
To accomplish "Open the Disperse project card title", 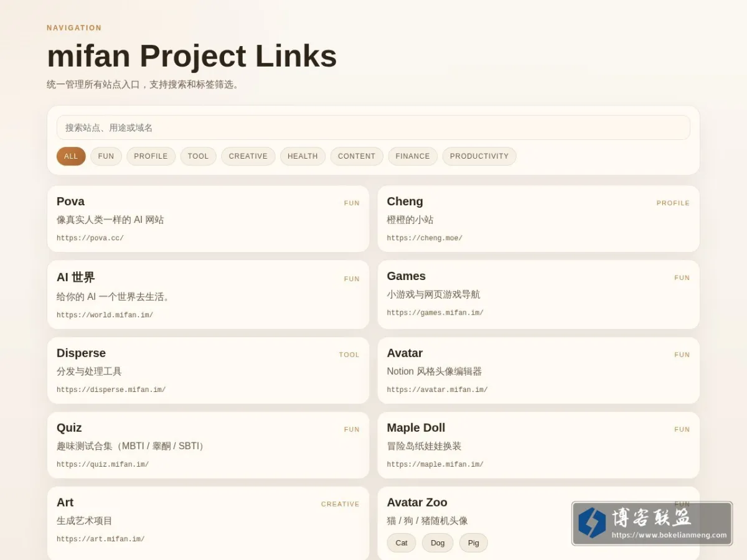I will 81,353.
